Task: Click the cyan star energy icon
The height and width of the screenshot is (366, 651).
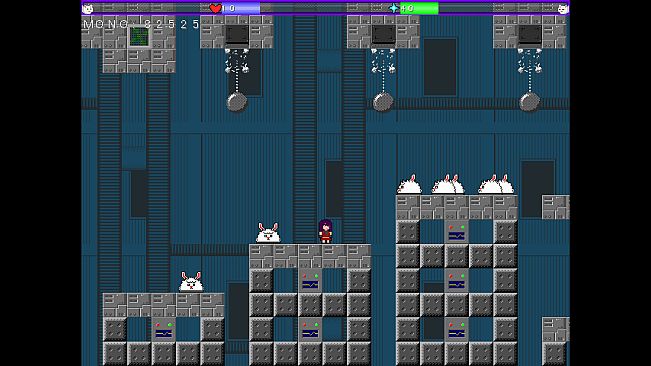Action: pos(394,8)
